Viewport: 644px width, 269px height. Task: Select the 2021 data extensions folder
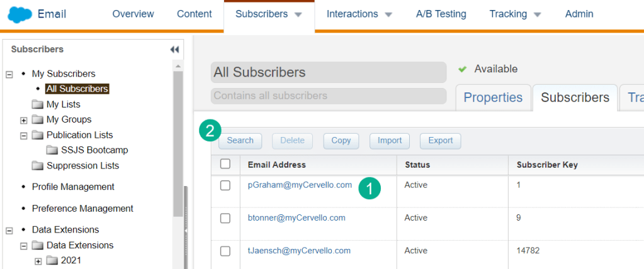coord(71,260)
